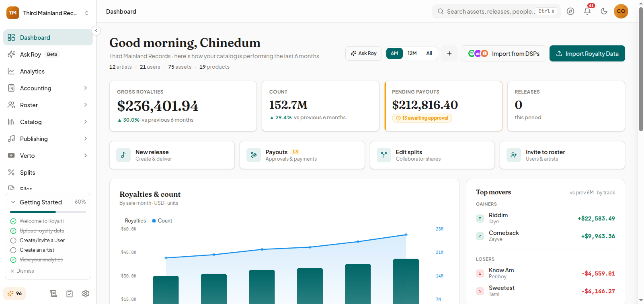The height and width of the screenshot is (304, 644).
Task: Focus the search assets, releases, people field
Action: click(x=496, y=11)
